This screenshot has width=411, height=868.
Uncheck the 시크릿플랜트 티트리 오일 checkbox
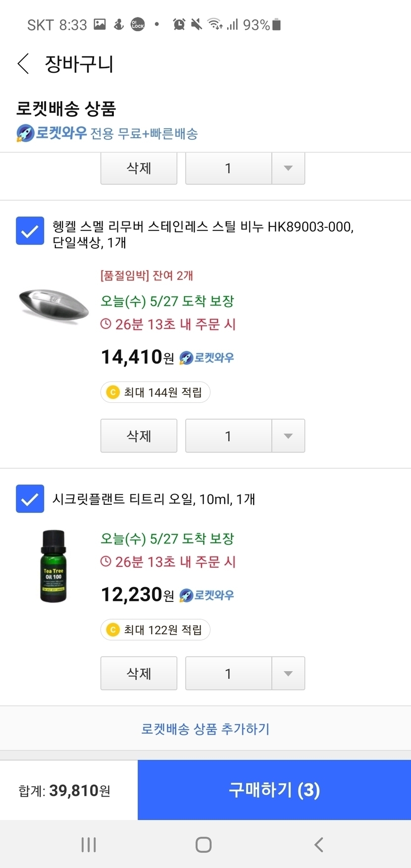30,498
